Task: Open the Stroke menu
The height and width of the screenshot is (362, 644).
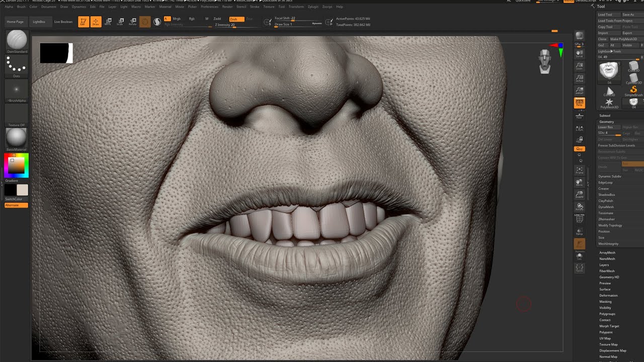Action: click(255, 7)
